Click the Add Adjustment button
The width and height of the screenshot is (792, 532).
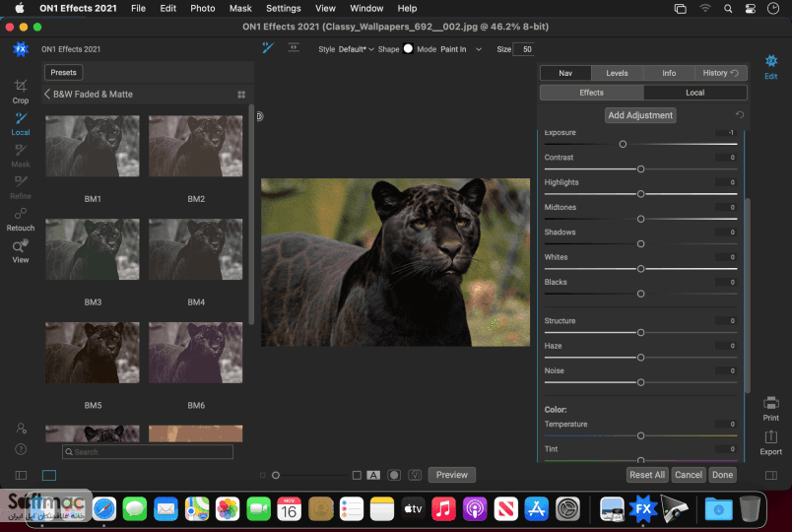pos(640,115)
